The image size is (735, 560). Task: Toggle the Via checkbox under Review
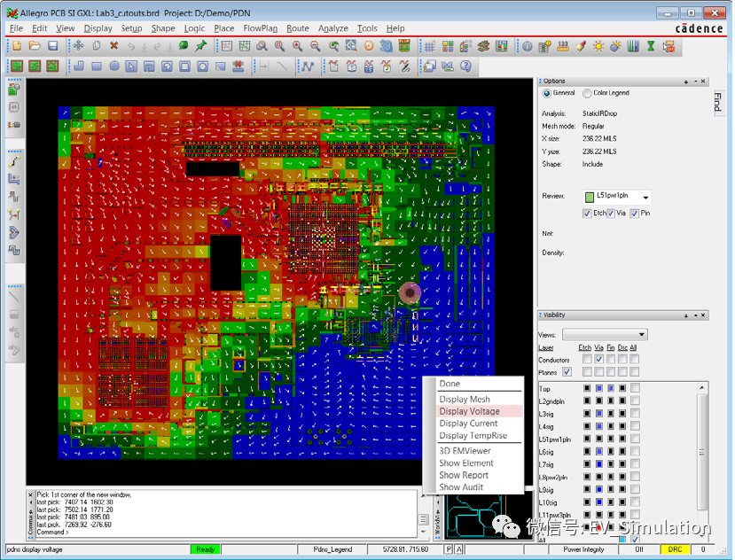tap(611, 214)
